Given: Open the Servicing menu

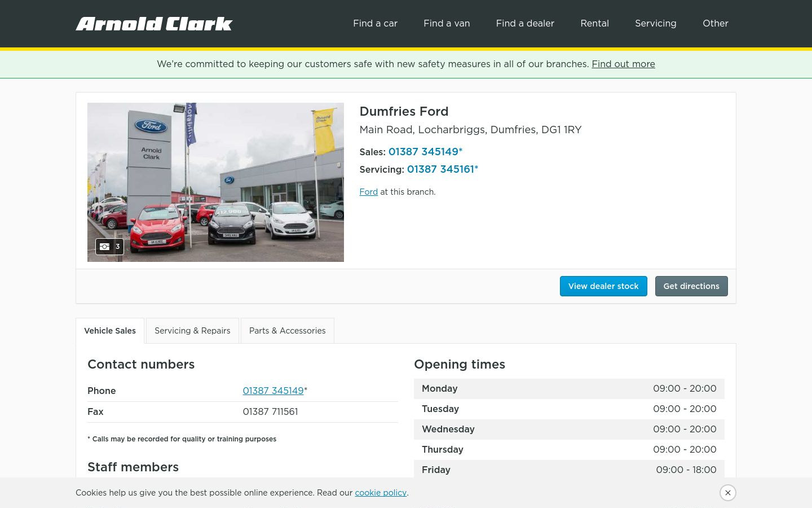Looking at the screenshot, I should pos(655,23).
